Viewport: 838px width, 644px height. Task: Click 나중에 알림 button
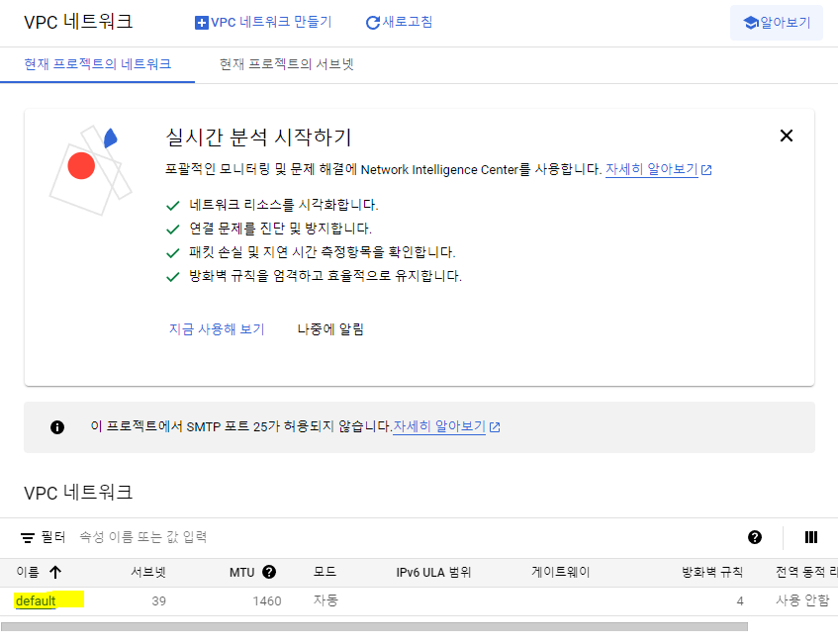330,329
